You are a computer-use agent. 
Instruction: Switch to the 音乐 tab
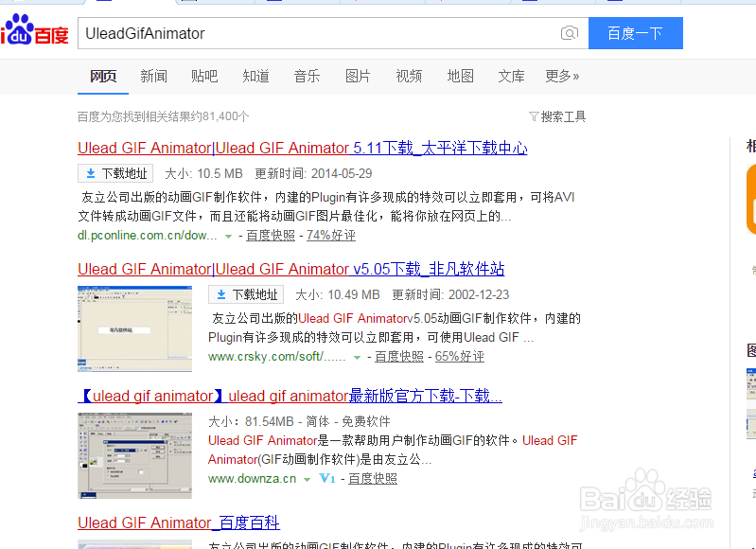tap(307, 76)
